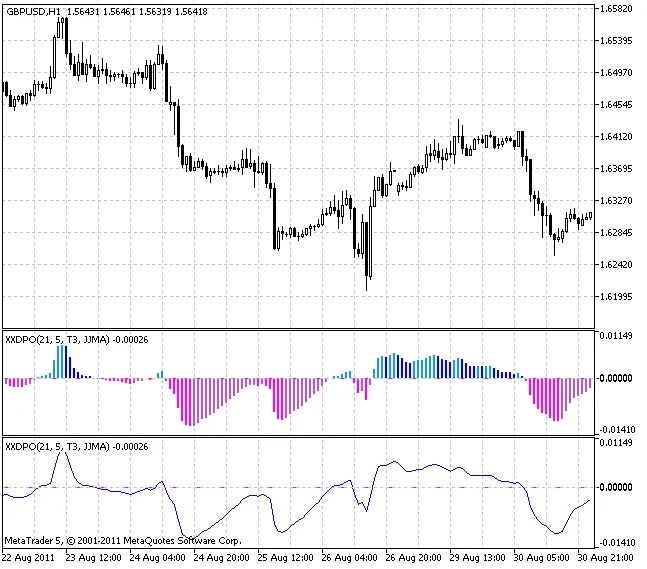Click the 26 Aug 20:00 time label

[415, 557]
